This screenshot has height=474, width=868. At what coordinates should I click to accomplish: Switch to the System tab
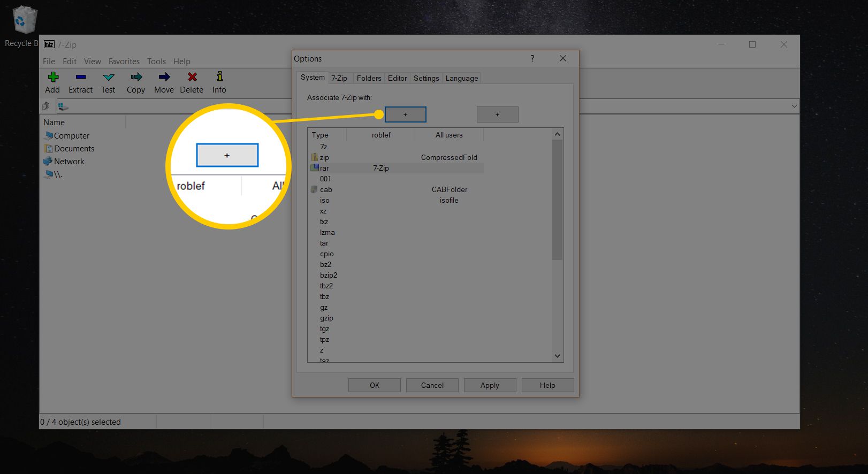[313, 78]
